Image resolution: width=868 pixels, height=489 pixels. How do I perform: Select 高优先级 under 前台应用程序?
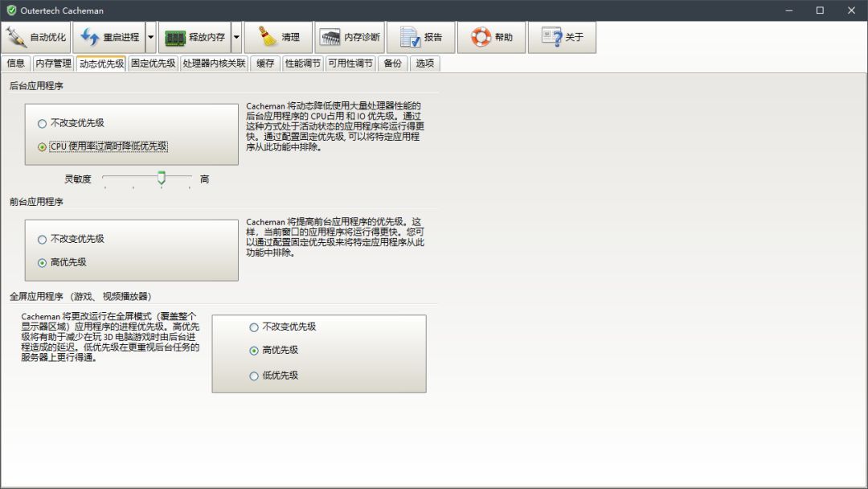point(62,262)
